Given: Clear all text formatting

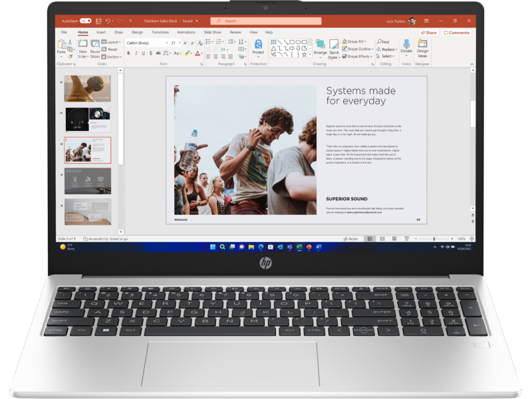Looking at the screenshot, I should 200,43.
